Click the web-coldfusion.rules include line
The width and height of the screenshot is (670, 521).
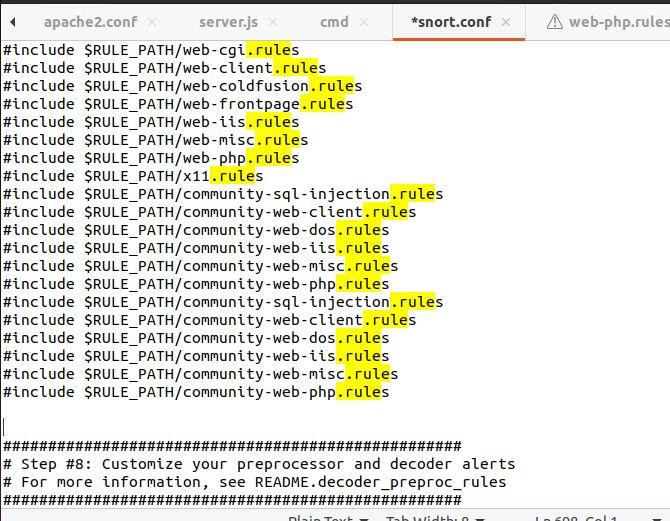tap(182, 86)
